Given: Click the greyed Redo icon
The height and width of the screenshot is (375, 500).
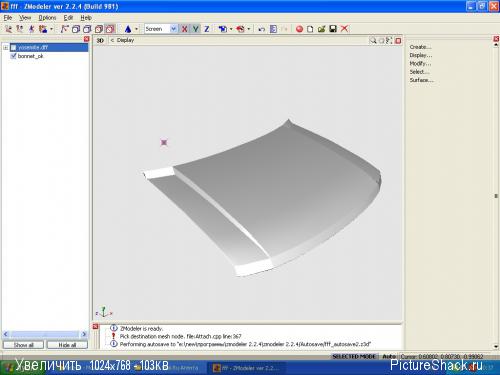Looking at the screenshot, I should coord(284,29).
